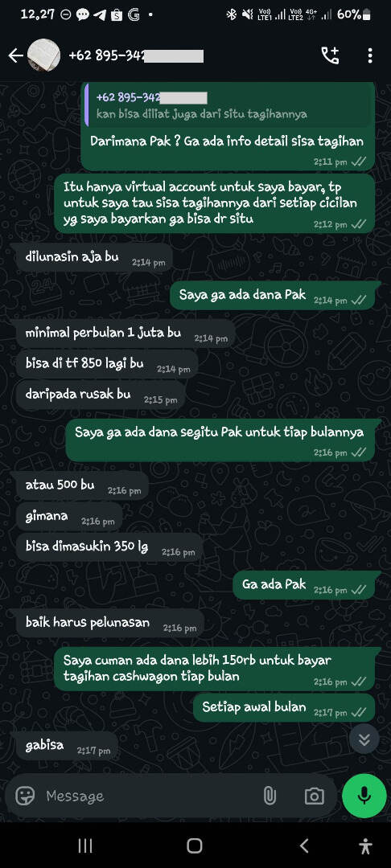Open the contact profile picture

[x=43, y=55]
